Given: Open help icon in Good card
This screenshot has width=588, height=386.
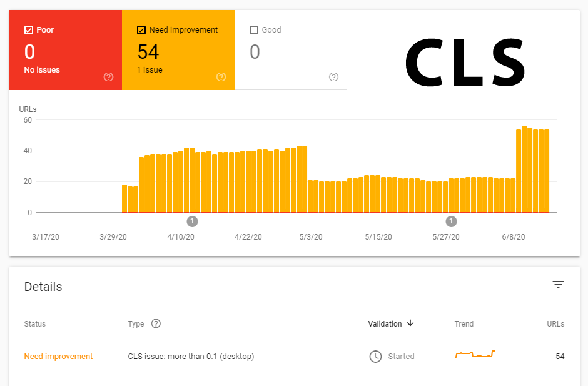Looking at the screenshot, I should [x=333, y=77].
